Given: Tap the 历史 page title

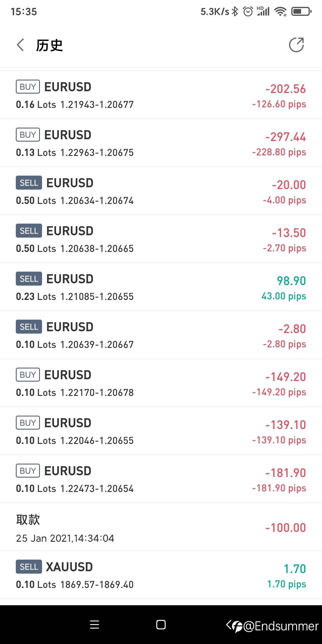Looking at the screenshot, I should pos(49,46).
